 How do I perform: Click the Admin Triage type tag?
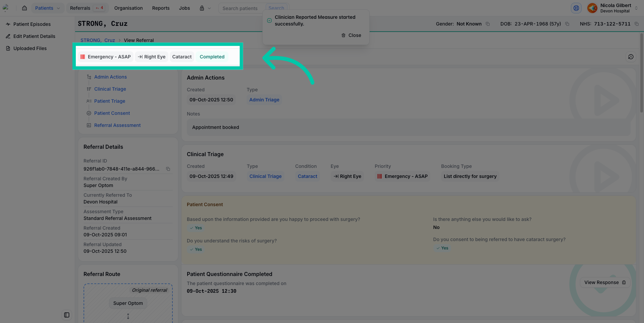pos(264,100)
